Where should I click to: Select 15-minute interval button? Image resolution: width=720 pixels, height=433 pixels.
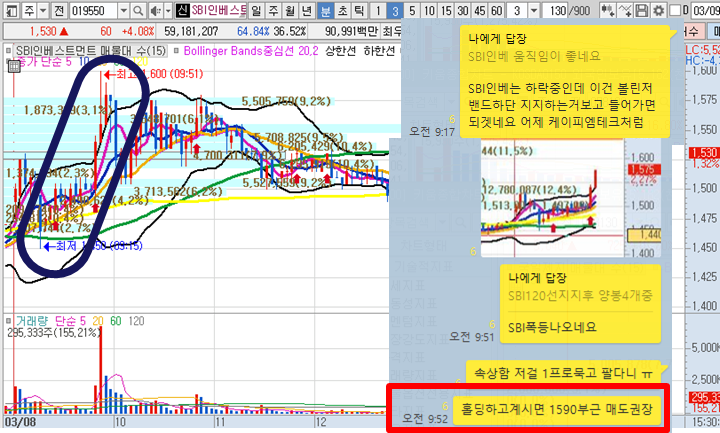[446, 10]
